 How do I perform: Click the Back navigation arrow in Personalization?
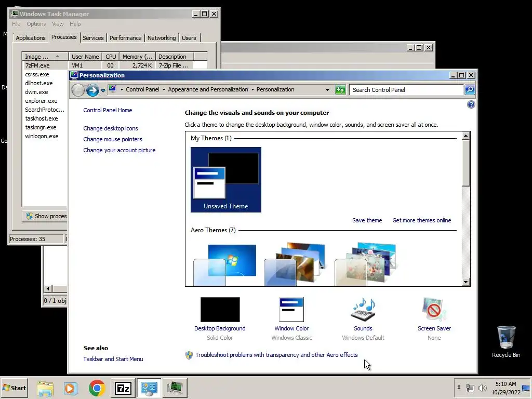tap(78, 90)
